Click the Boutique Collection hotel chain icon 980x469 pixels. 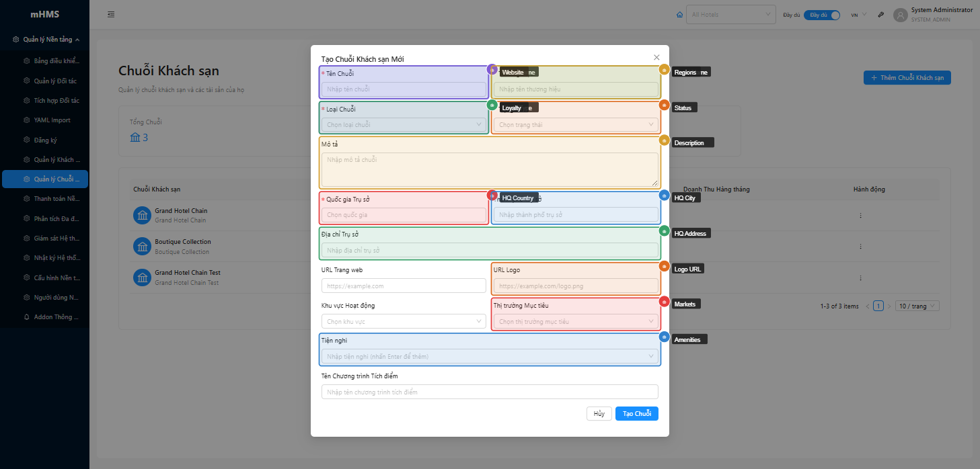coord(143,247)
